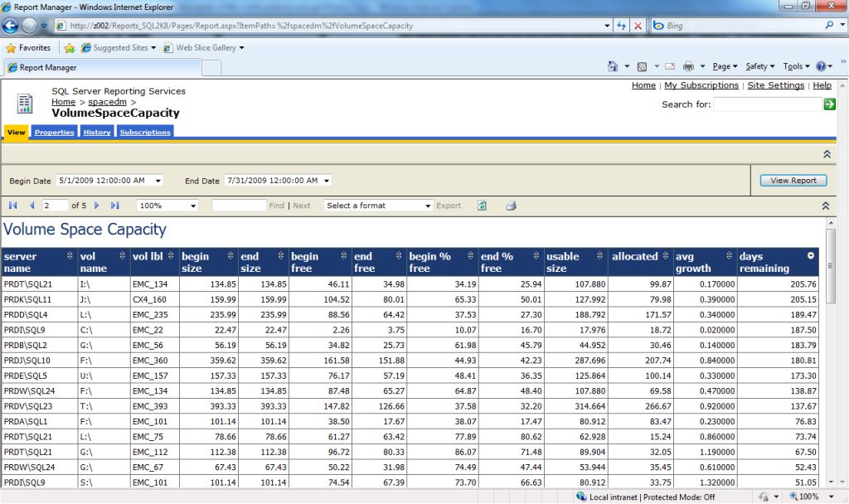Open the Select a format dropdown
This screenshot has height=504, width=849.
click(378, 206)
